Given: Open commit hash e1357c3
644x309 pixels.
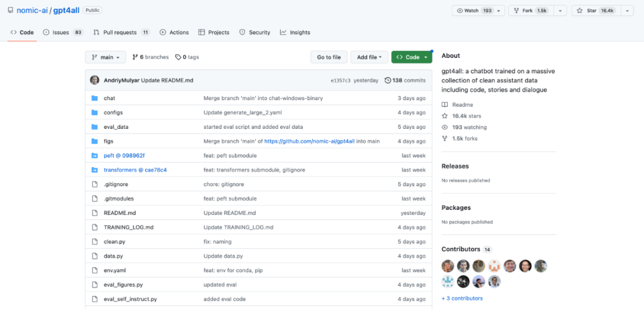Looking at the screenshot, I should click(x=340, y=81).
